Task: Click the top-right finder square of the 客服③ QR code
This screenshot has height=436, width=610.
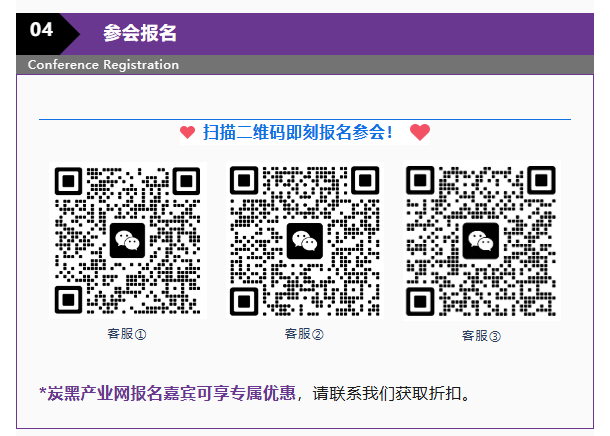Action: click(x=539, y=180)
